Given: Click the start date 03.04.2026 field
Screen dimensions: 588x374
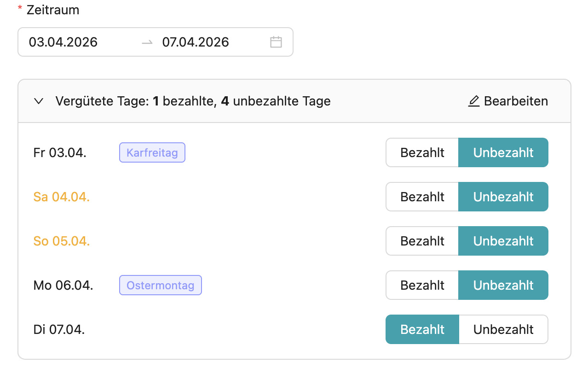Looking at the screenshot, I should [x=63, y=42].
